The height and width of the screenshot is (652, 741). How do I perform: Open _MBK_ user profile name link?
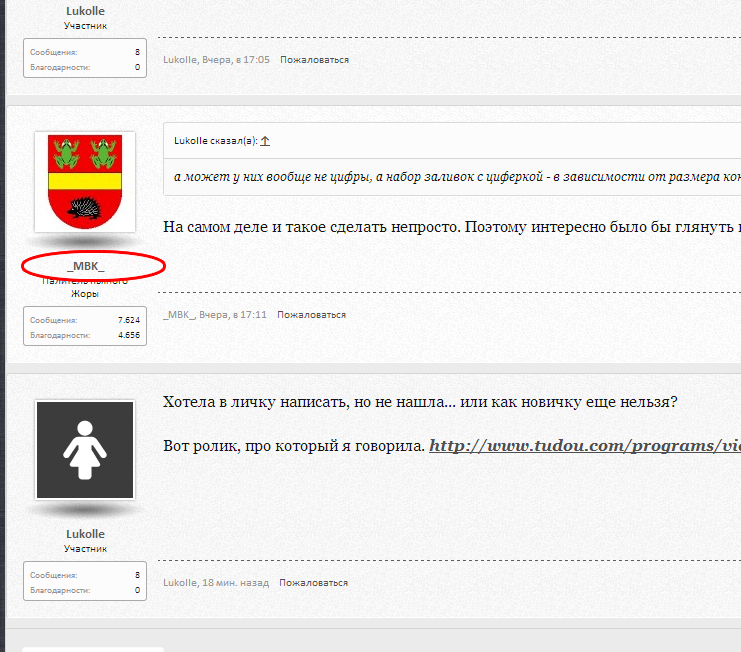click(86, 266)
